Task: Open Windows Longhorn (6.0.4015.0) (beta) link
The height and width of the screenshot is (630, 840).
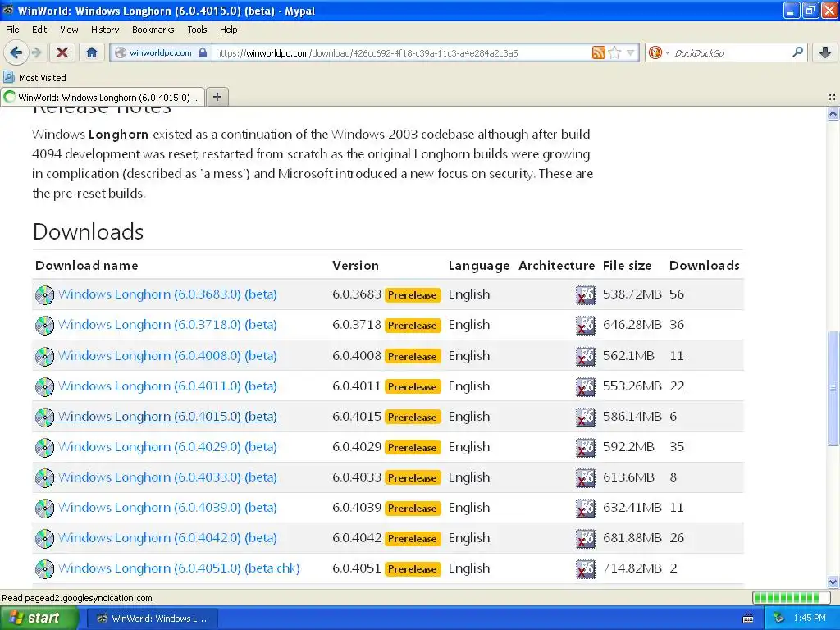Action: [x=167, y=416]
